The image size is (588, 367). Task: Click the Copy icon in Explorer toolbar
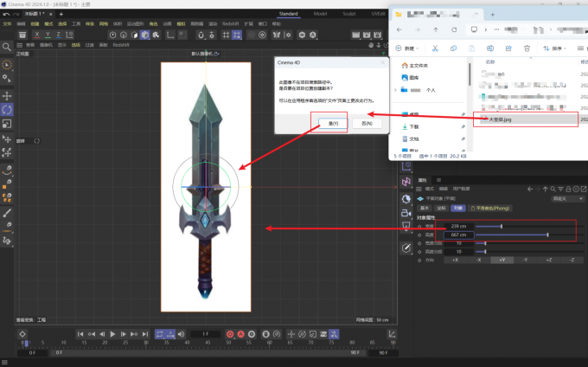coord(453,48)
